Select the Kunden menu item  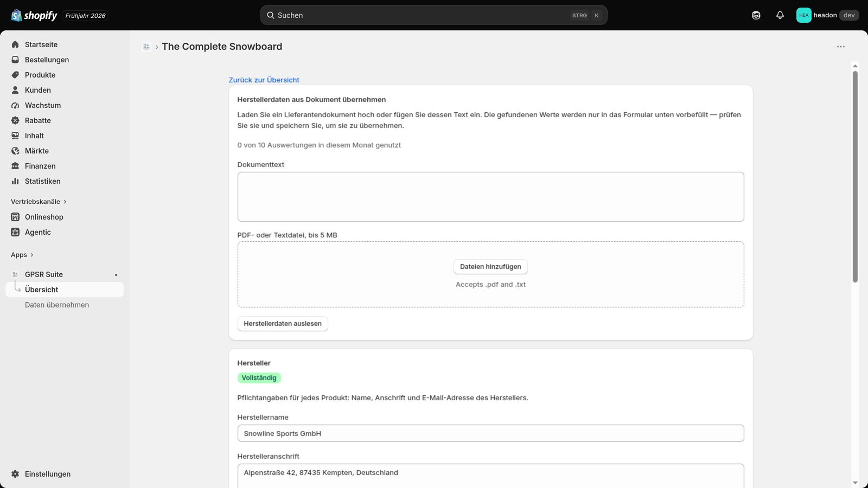(65, 90)
